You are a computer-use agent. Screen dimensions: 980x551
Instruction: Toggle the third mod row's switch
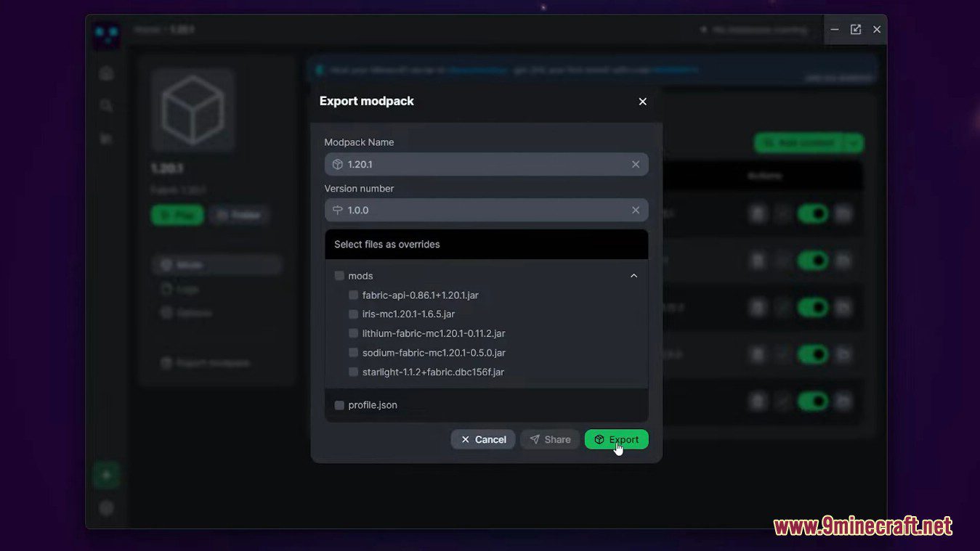[x=813, y=308]
